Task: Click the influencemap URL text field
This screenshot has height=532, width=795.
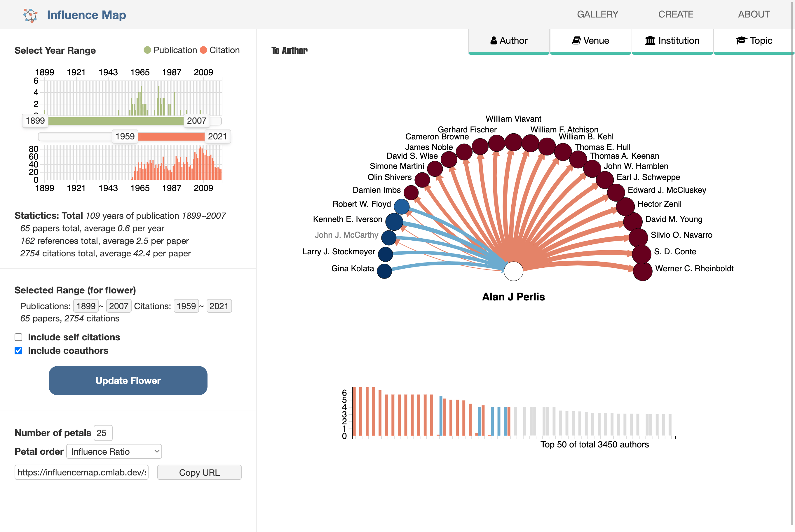Action: [x=81, y=472]
